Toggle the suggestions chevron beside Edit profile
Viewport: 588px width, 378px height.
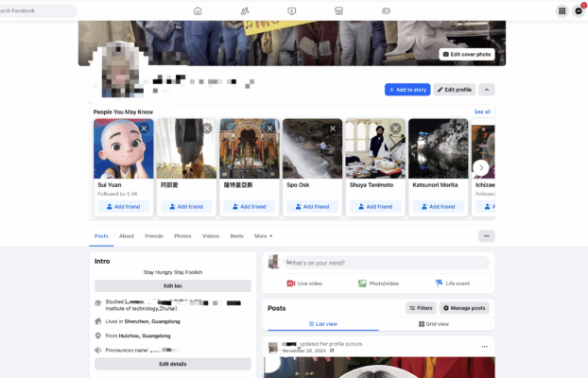tap(487, 90)
